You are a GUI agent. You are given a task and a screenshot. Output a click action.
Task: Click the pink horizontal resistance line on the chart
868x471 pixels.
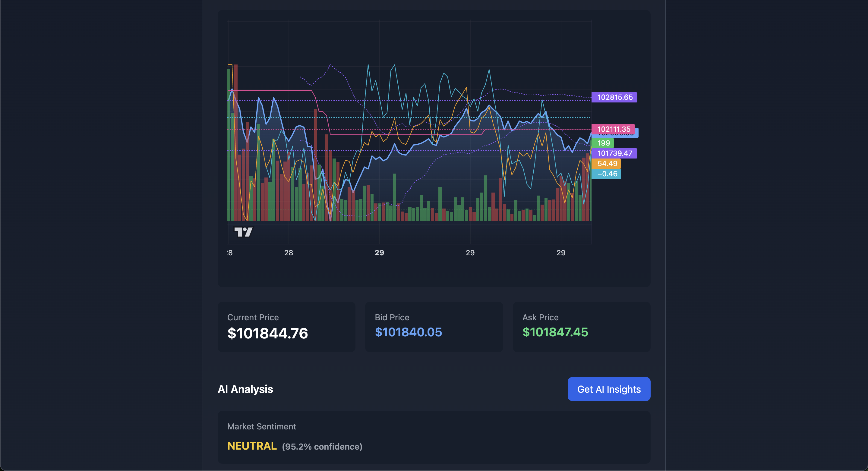286,91
